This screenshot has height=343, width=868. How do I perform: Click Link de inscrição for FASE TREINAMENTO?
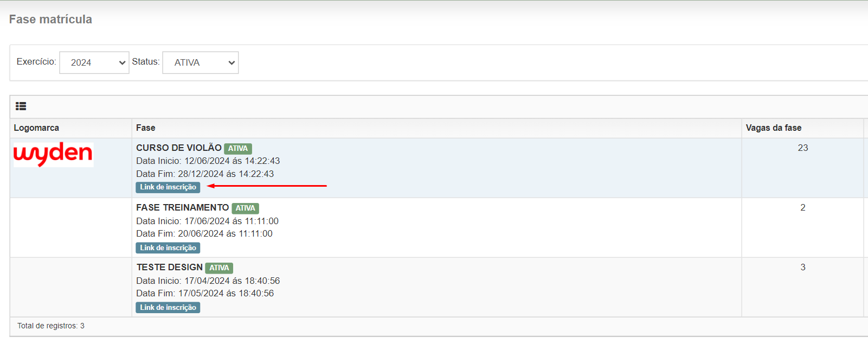coord(168,248)
